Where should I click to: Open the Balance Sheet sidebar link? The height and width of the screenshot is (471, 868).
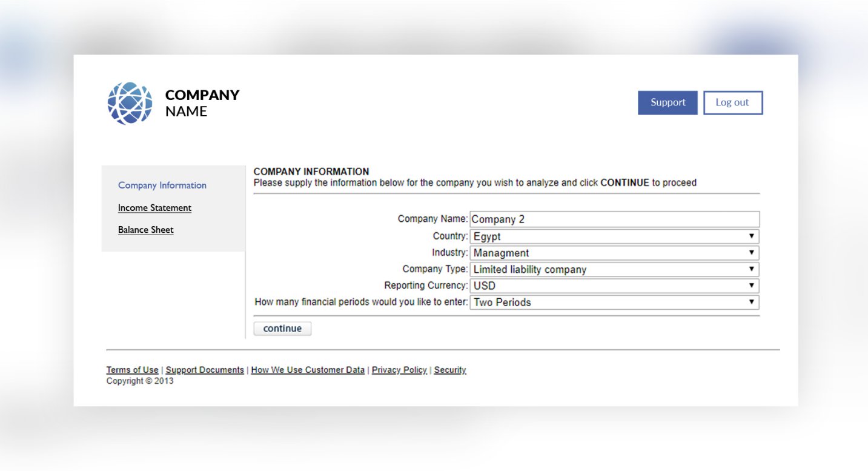click(146, 230)
